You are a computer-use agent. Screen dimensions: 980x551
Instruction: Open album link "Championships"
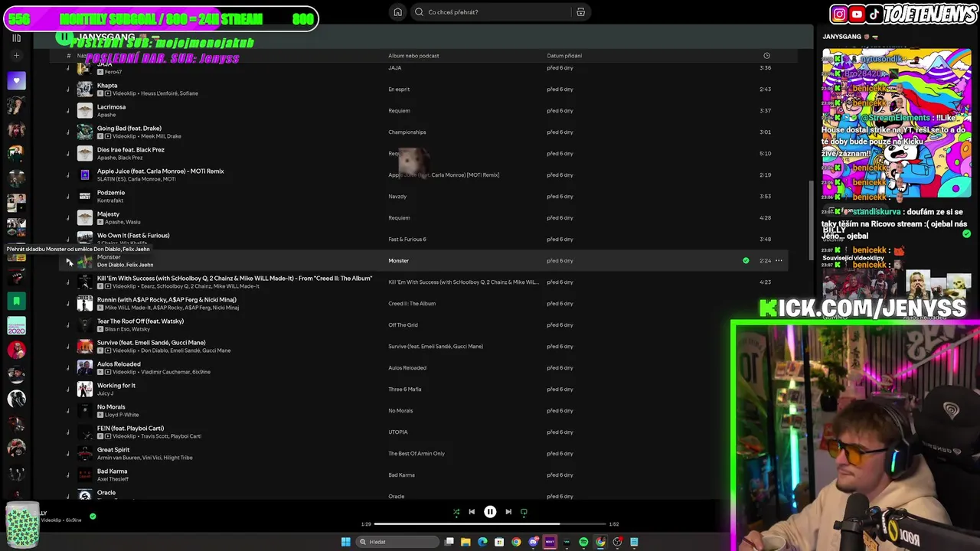pos(407,132)
